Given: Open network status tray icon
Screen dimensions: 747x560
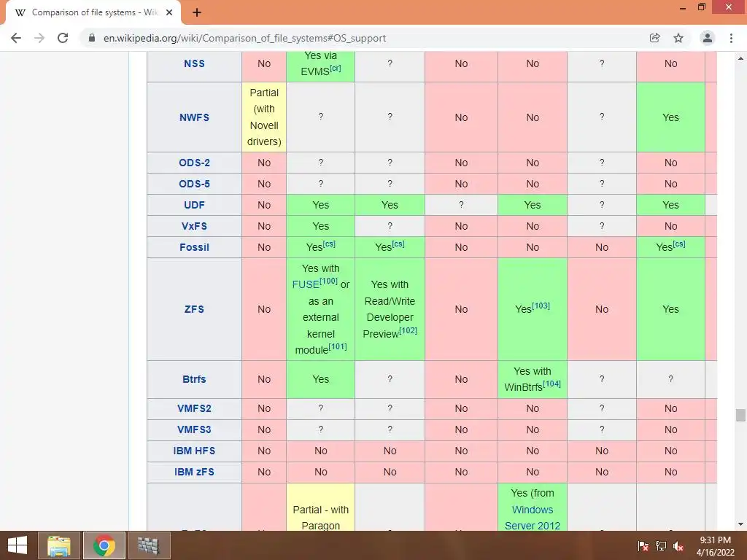Looking at the screenshot, I should click(661, 546).
